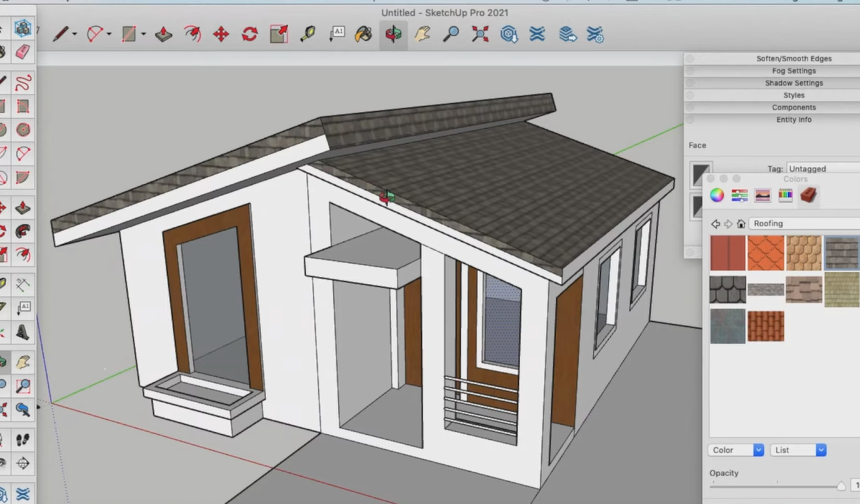Select the Pie tool in left toolbar

[x=23, y=176]
